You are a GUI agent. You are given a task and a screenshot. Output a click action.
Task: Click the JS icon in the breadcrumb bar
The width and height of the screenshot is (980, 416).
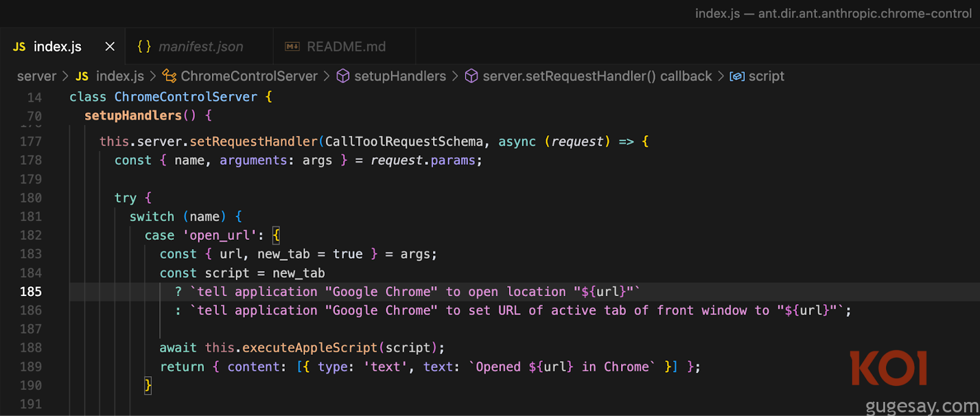[82, 76]
